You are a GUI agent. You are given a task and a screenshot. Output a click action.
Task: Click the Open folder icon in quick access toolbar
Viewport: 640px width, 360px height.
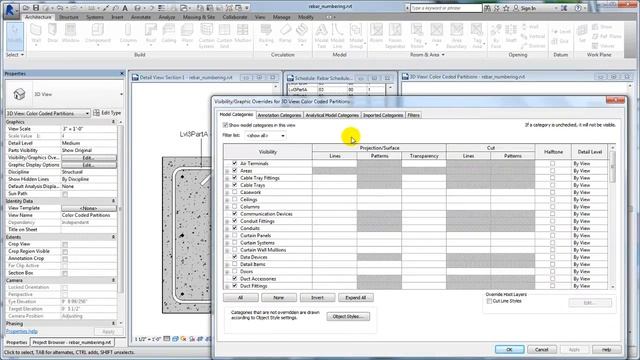click(26, 8)
